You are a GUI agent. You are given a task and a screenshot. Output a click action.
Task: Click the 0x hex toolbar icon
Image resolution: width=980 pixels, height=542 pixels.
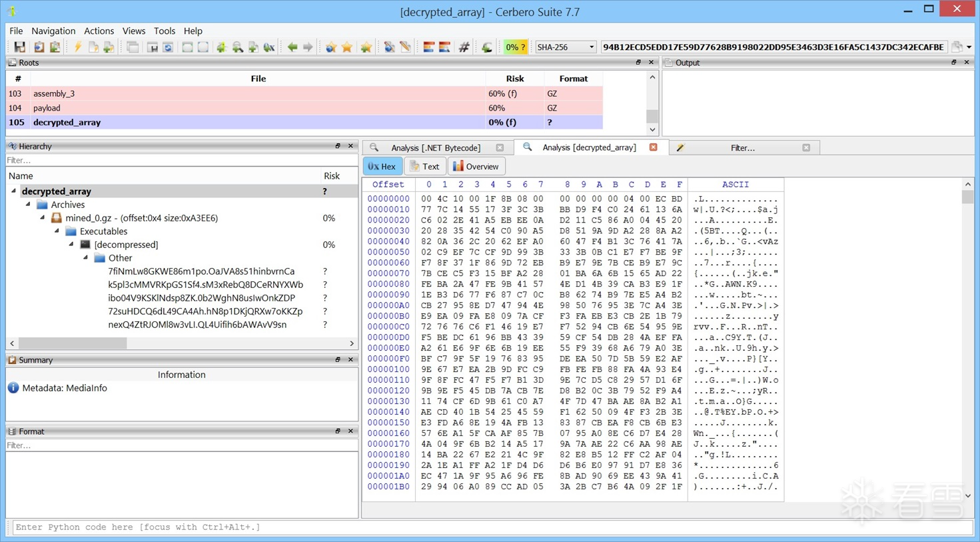point(269,47)
